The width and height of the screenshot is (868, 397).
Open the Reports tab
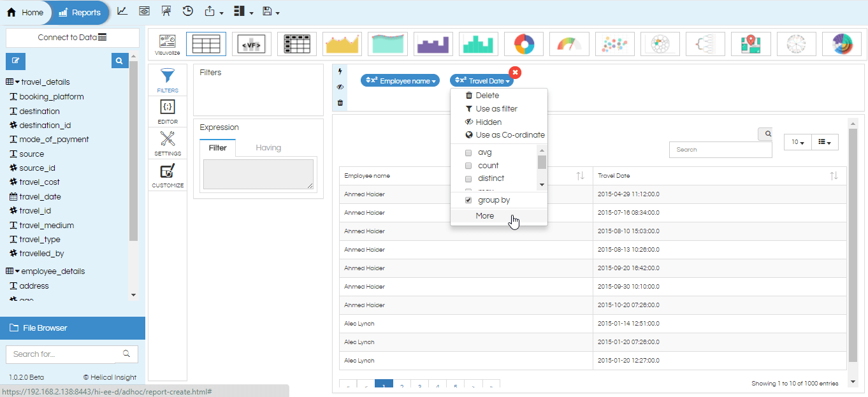click(80, 12)
